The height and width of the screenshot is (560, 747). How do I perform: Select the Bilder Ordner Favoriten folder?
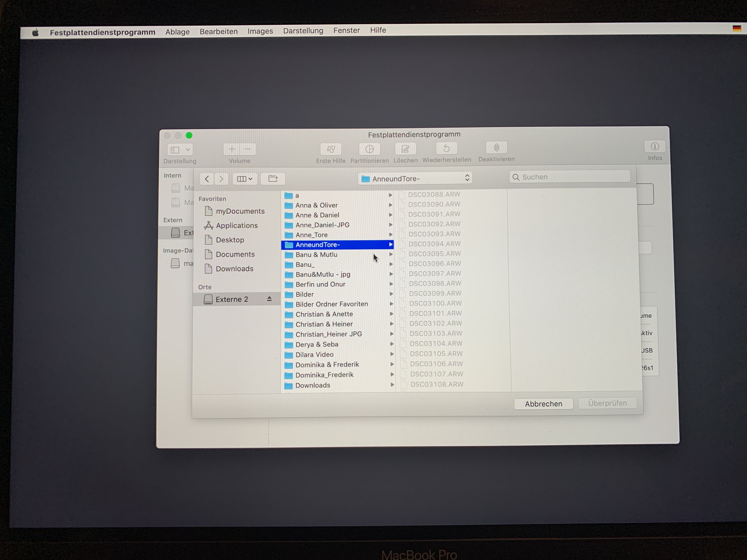pos(337,304)
